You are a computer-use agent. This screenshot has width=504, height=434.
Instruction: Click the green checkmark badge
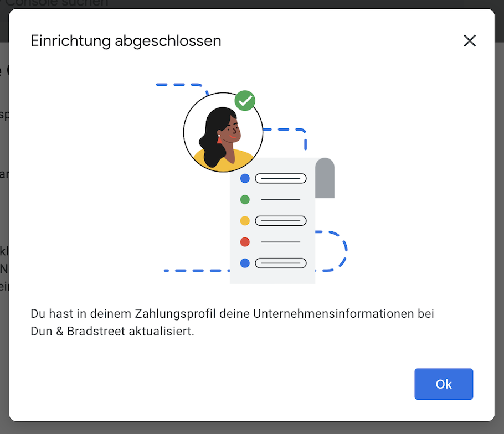245,101
